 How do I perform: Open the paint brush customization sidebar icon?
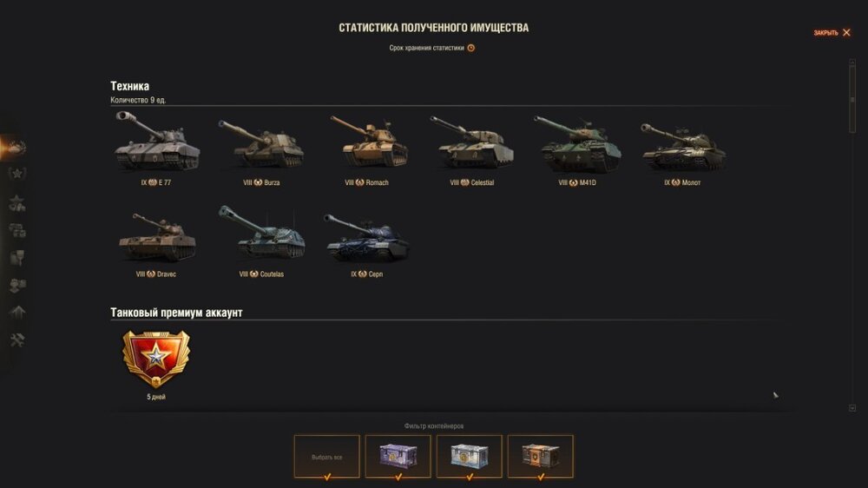pyautogui.click(x=16, y=258)
